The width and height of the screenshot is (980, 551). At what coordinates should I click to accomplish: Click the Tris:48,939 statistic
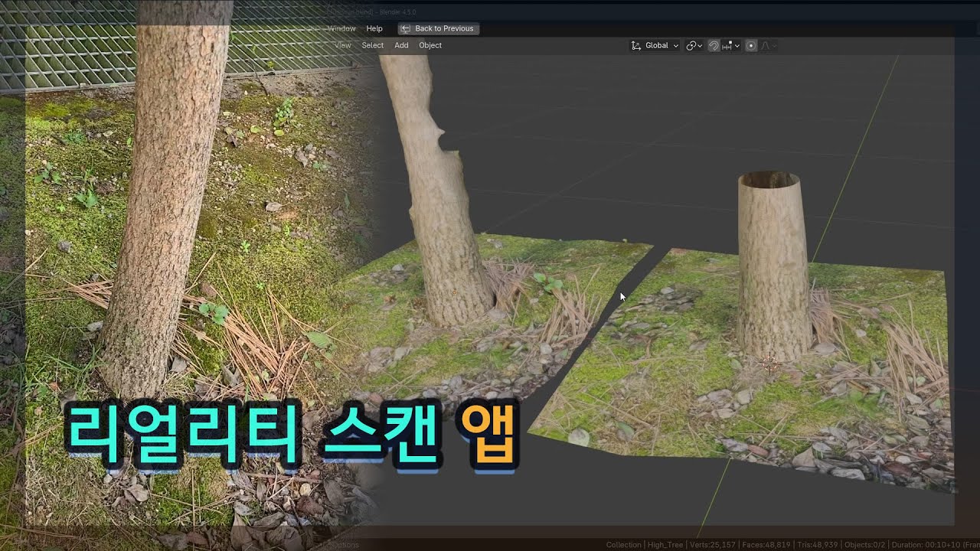[x=818, y=545]
